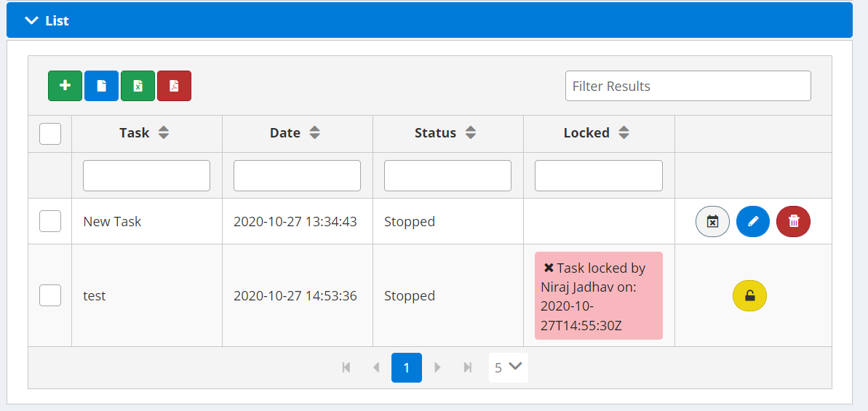This screenshot has height=411, width=868.
Task: Delete New Task with trash icon
Action: pyautogui.click(x=793, y=221)
